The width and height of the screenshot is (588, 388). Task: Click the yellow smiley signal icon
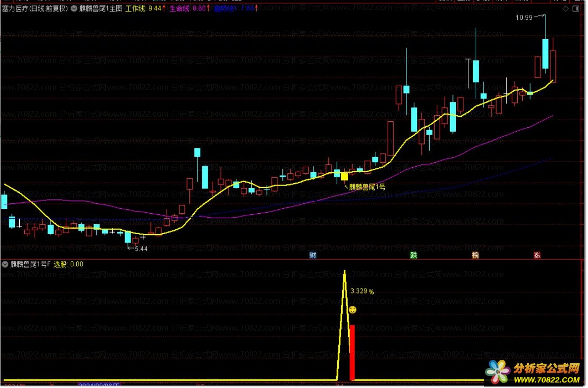(353, 311)
